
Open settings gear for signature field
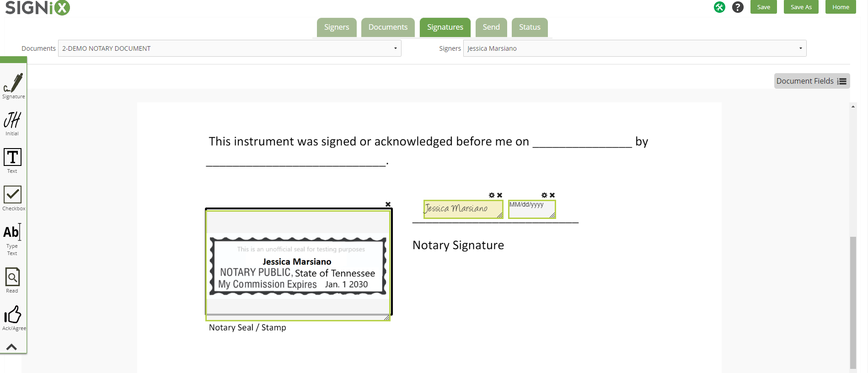point(492,195)
